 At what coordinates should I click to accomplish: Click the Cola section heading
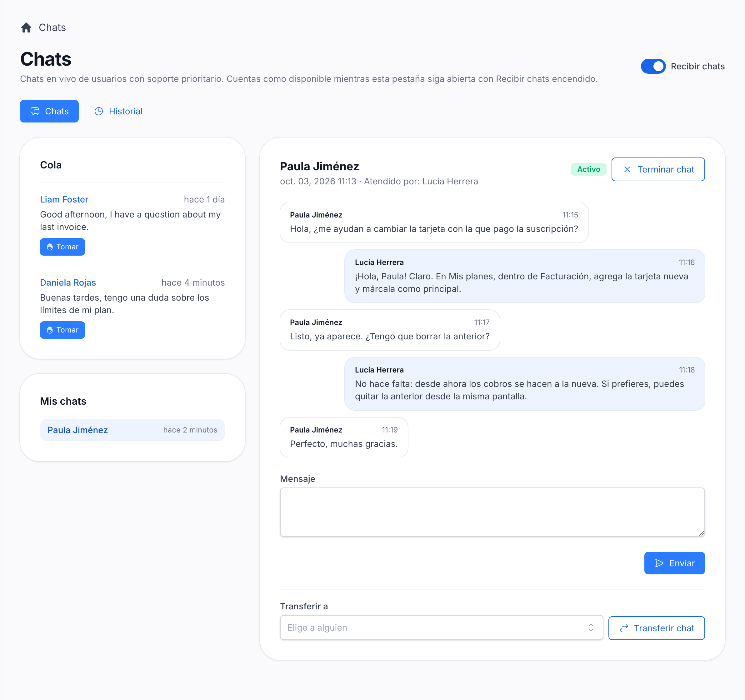point(51,165)
